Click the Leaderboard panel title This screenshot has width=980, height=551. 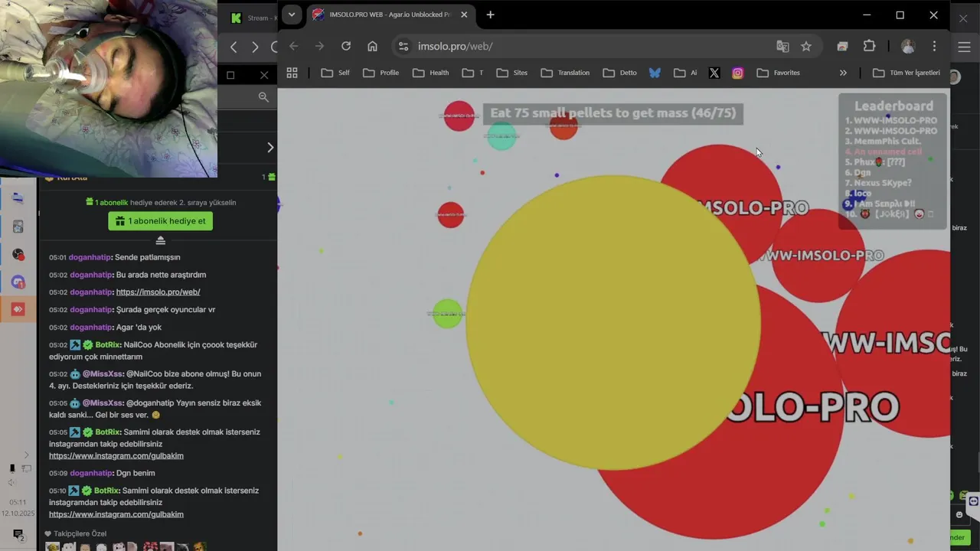pyautogui.click(x=893, y=106)
